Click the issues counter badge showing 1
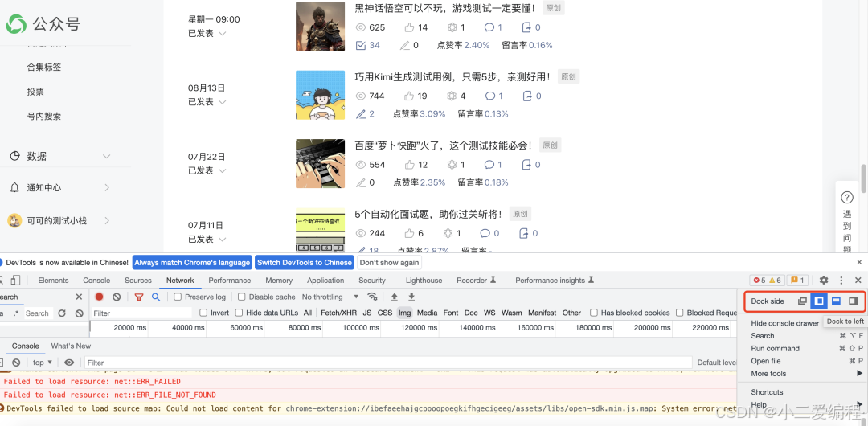The width and height of the screenshot is (868, 426). click(797, 281)
